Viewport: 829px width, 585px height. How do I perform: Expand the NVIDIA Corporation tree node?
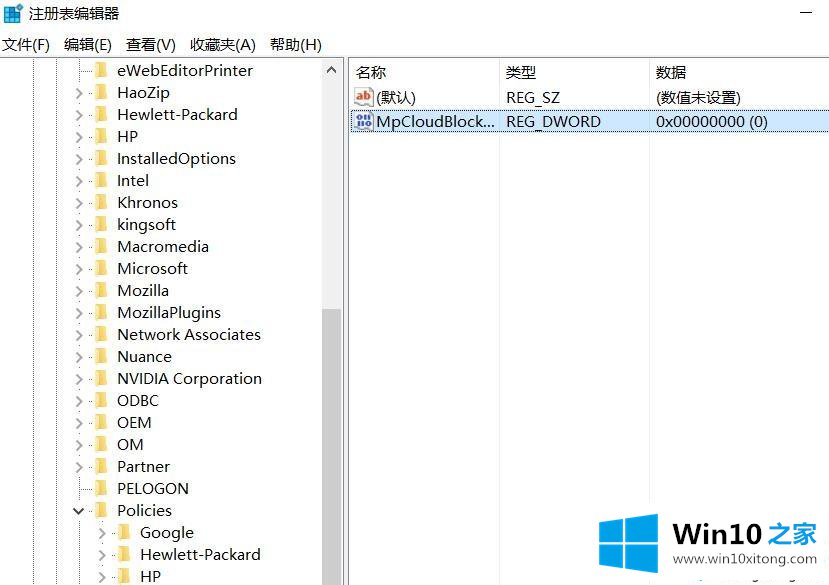(79, 379)
